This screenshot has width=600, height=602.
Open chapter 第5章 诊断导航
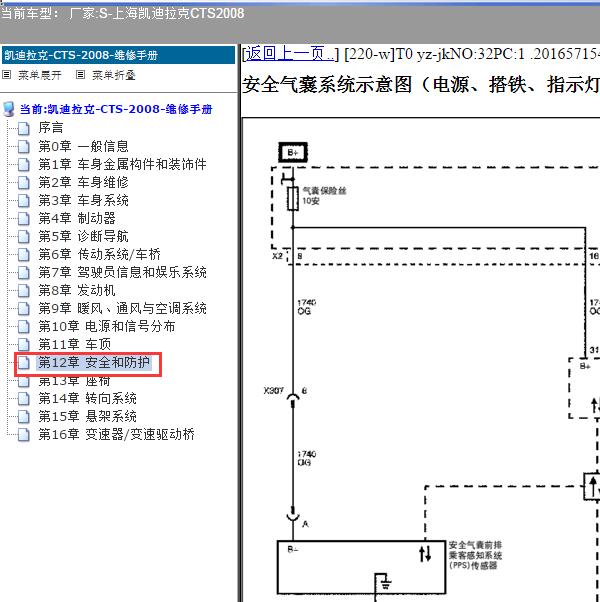click(83, 236)
